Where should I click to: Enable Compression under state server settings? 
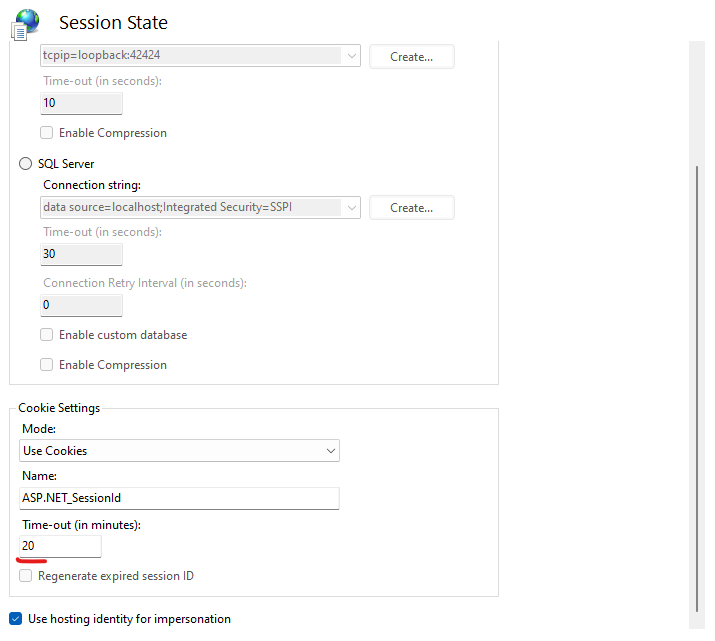coord(47,133)
